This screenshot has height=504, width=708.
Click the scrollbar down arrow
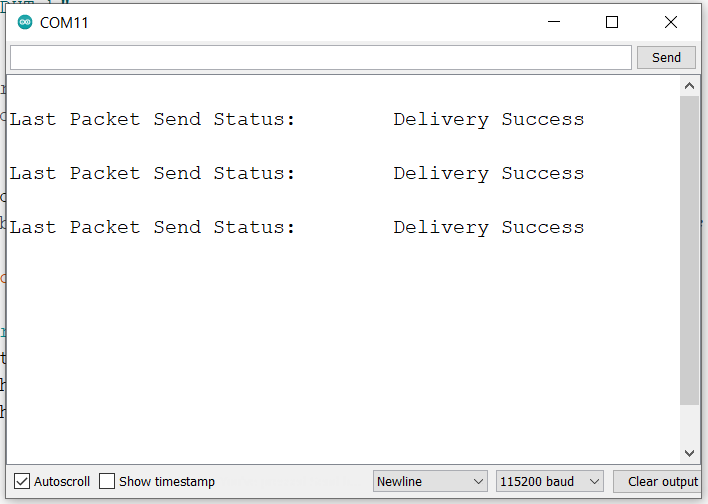pos(689,453)
